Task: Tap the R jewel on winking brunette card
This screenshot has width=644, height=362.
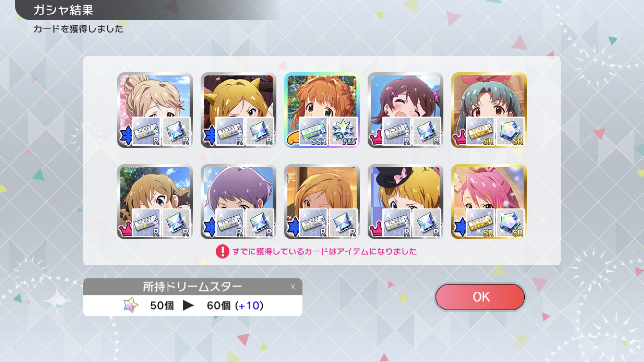Action: [427, 131]
